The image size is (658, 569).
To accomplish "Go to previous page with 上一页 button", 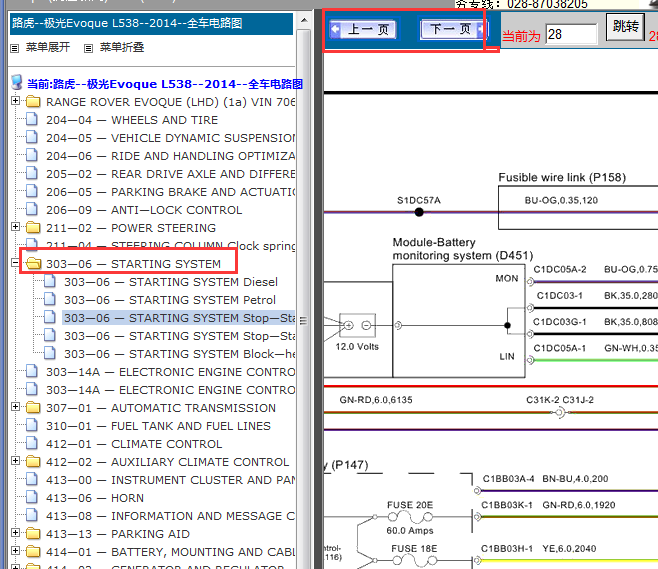I will (363, 29).
